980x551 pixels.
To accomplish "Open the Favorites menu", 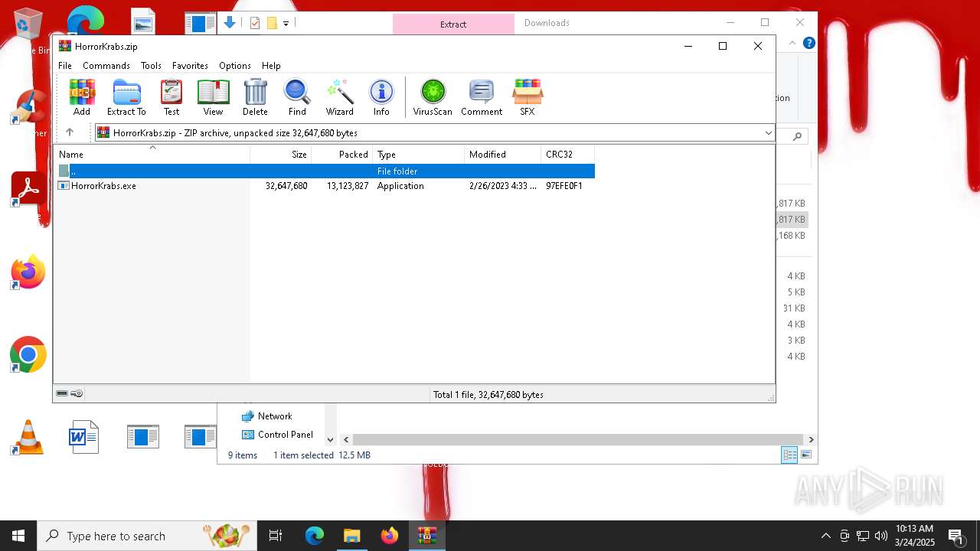I will tap(190, 66).
